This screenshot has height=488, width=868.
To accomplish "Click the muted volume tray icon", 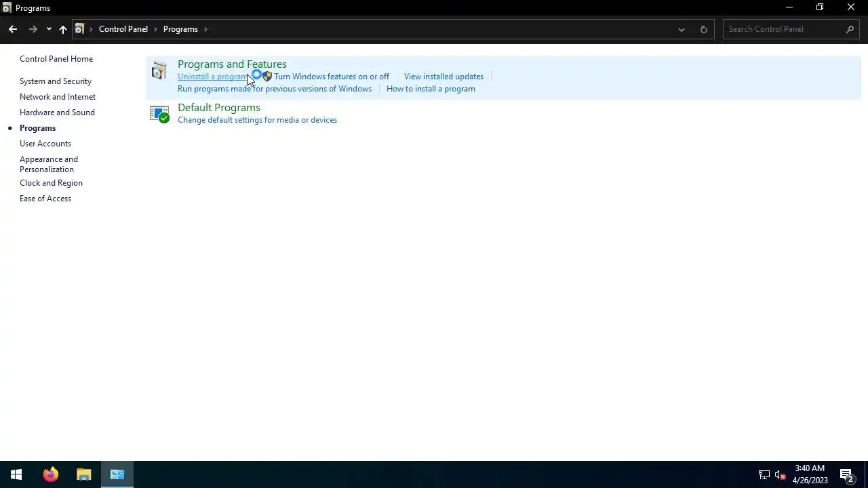I will [780, 474].
